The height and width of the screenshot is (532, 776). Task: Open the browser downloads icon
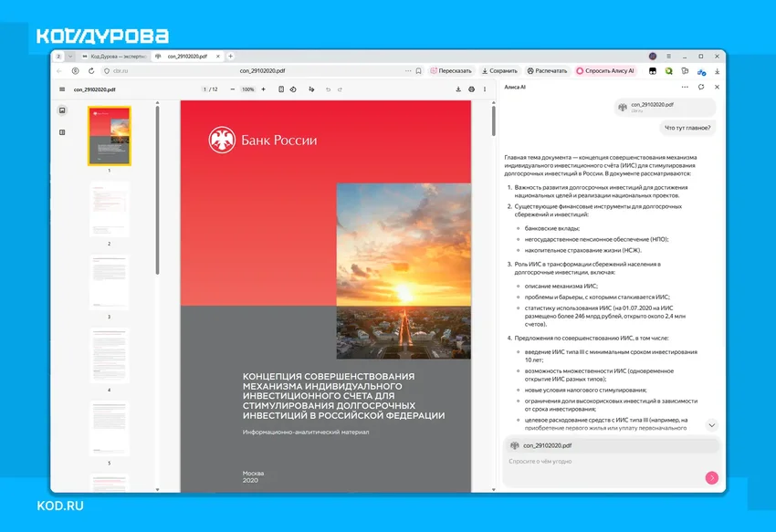(717, 71)
